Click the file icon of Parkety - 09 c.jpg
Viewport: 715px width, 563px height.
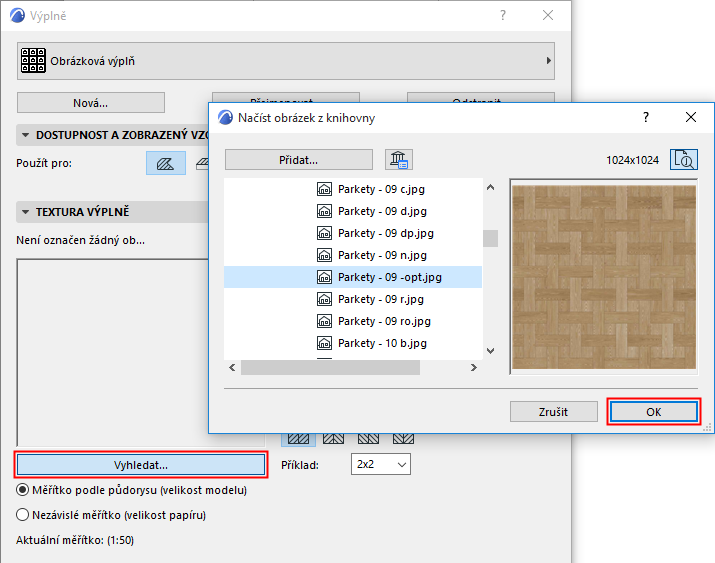pyautogui.click(x=324, y=189)
